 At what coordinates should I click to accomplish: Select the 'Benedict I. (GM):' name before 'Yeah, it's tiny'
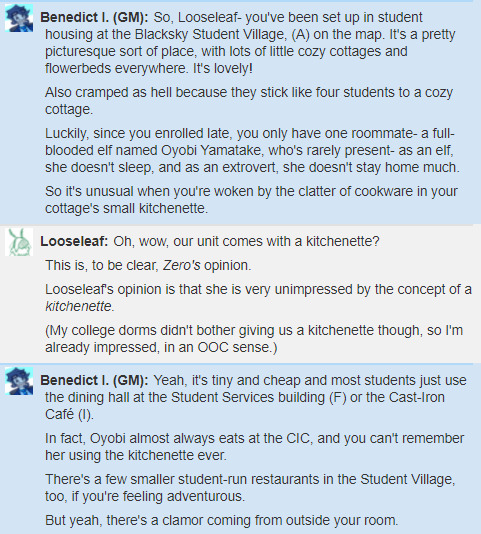pos(94,380)
